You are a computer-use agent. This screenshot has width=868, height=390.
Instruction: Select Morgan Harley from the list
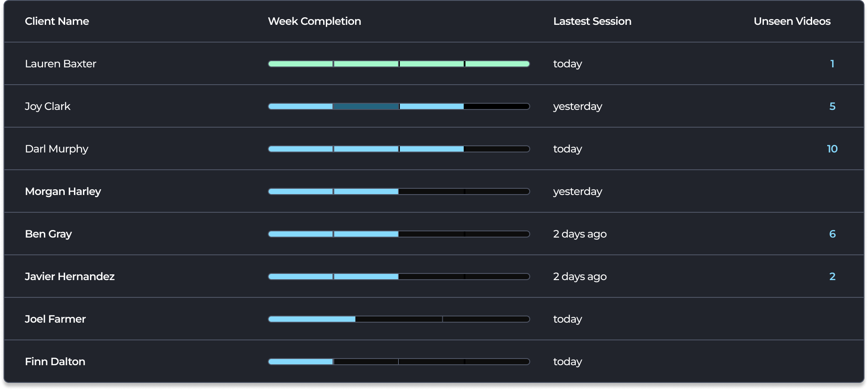(63, 191)
